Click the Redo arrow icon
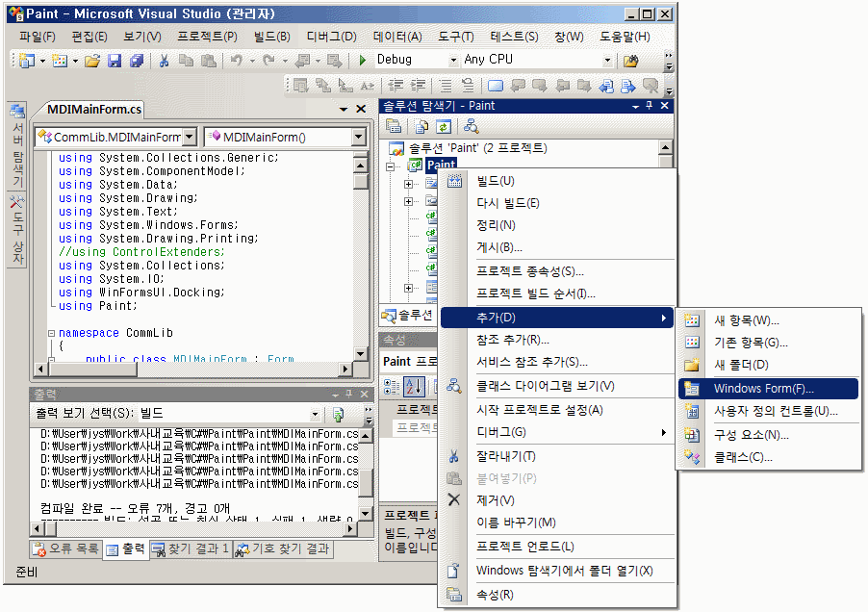The image size is (868, 612). 269,61
